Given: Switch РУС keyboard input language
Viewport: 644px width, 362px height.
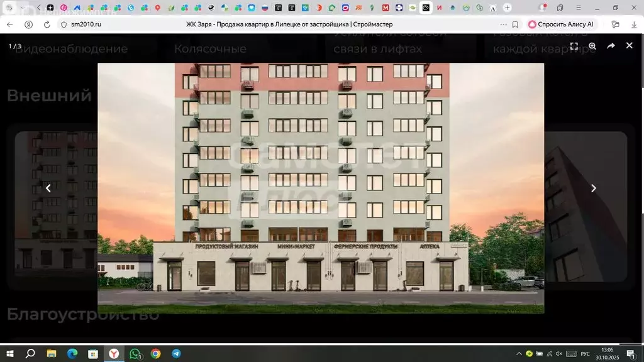Looking at the screenshot, I should coord(584,354).
